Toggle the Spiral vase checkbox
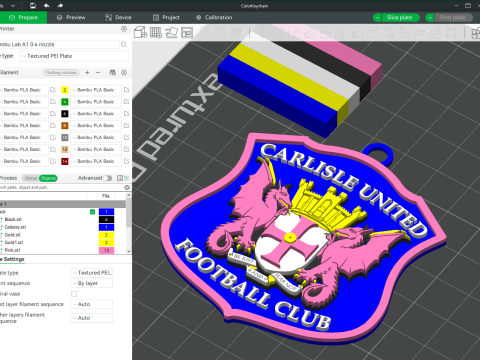 74,294
